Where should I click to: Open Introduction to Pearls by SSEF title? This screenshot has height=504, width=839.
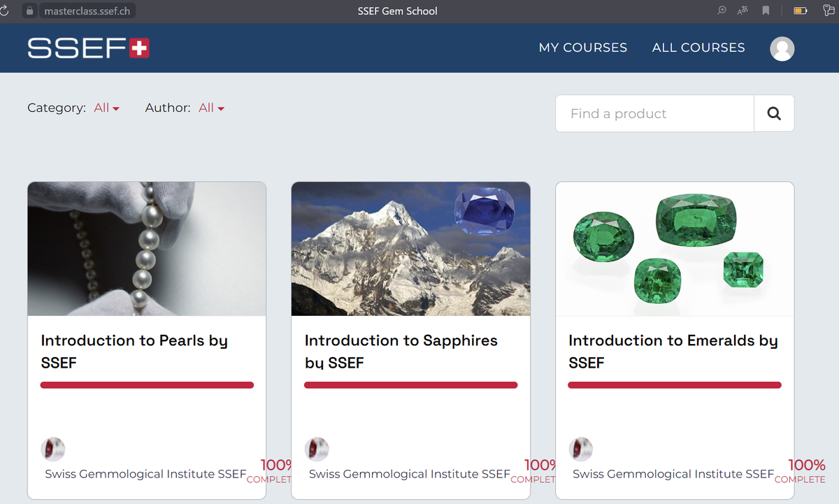click(134, 352)
